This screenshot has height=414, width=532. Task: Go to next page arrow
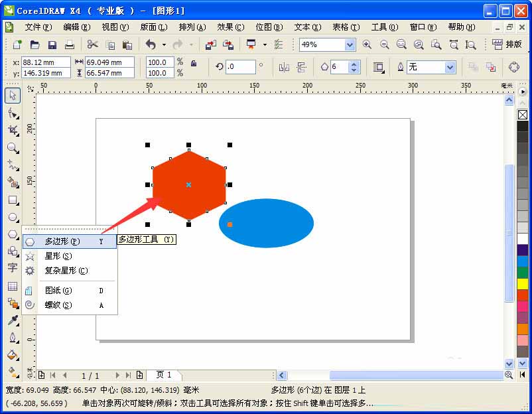[117, 375]
